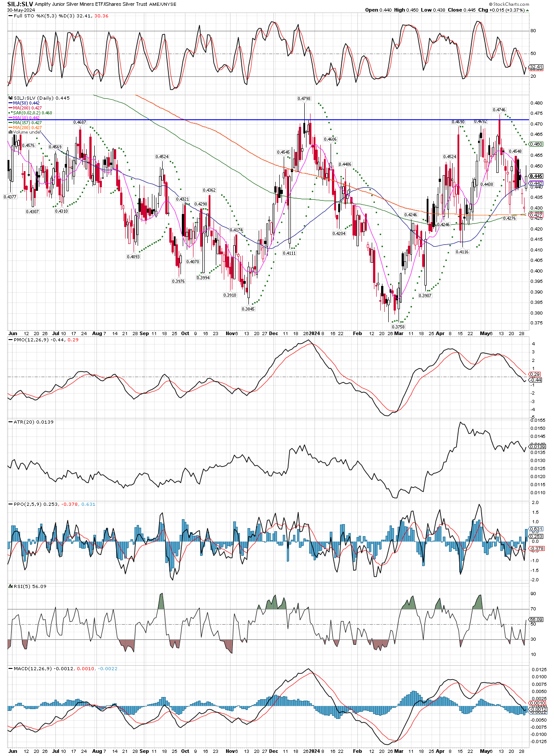554x756 pixels.
Task: Click the RSI(5) 56.09 indicator label
Action: coord(30,587)
